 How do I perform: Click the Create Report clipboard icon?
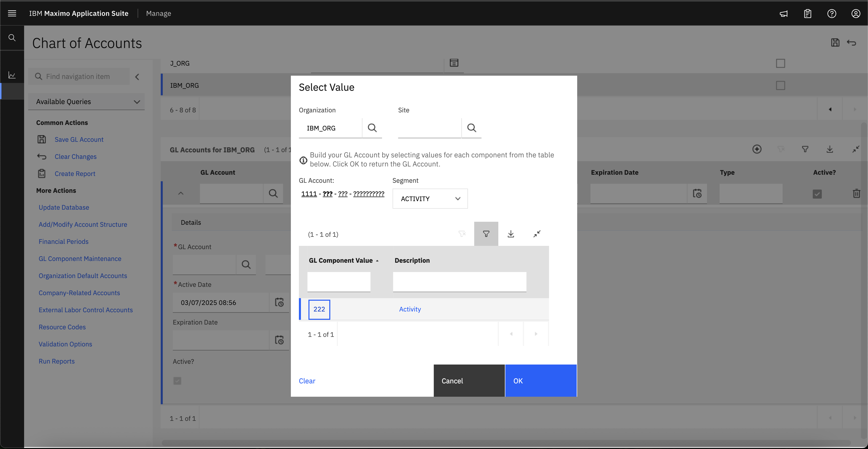click(41, 173)
